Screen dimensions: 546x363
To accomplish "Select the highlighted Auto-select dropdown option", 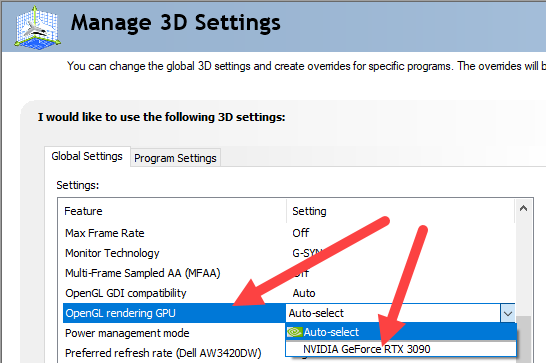I will pos(401,332).
